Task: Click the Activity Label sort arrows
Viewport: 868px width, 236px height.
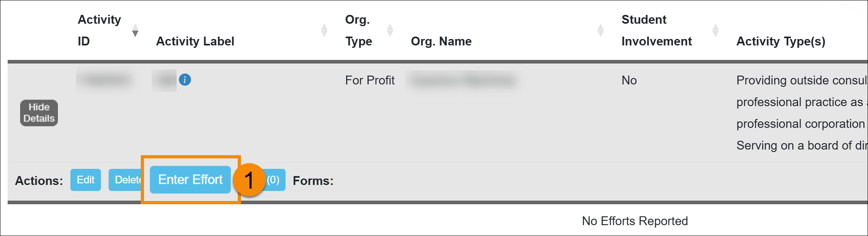Action: pos(324,30)
